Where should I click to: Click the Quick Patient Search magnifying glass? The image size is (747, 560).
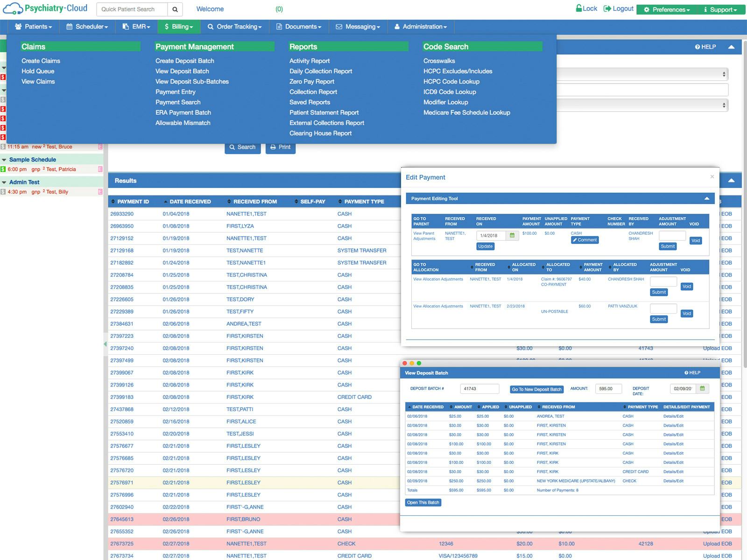(175, 9)
